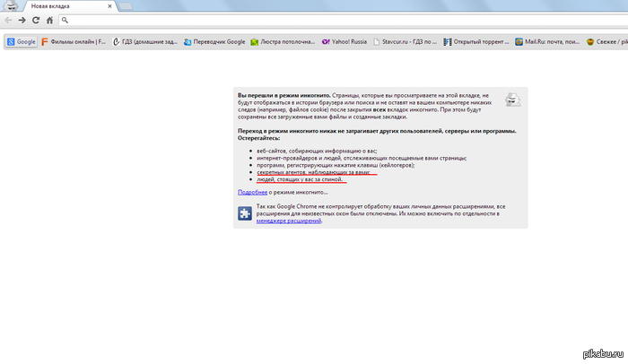628x364 pixels.
Task: Click the browser back arrow
Action: pos(9,20)
